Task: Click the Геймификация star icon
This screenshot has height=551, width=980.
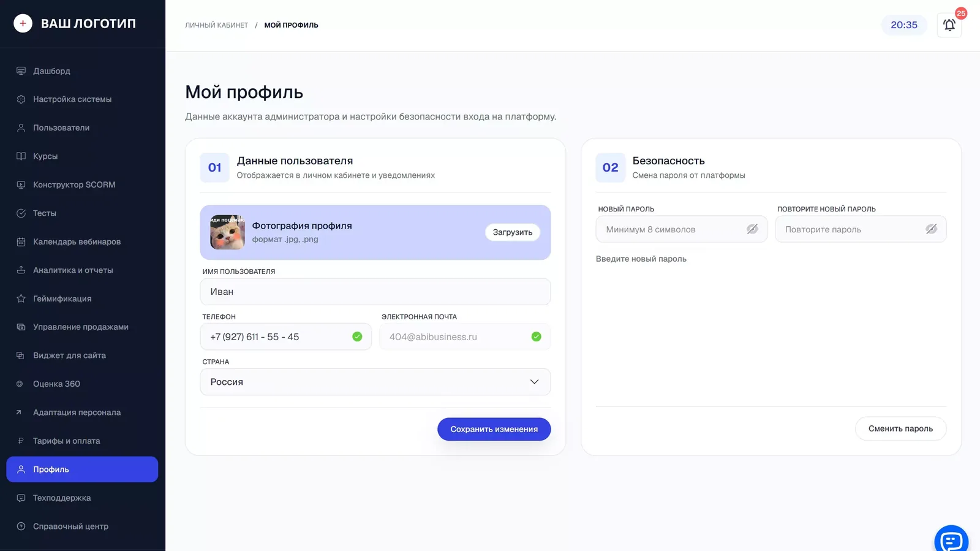Action: [x=21, y=299]
